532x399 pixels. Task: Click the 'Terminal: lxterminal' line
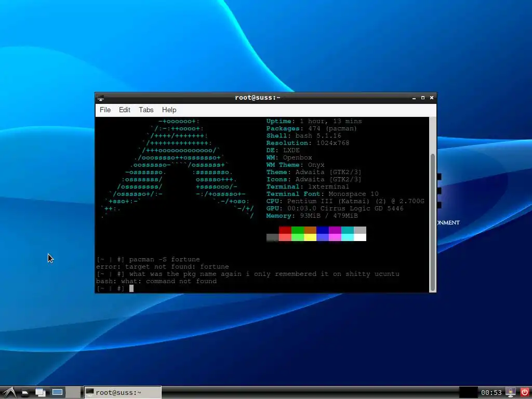[308, 187]
